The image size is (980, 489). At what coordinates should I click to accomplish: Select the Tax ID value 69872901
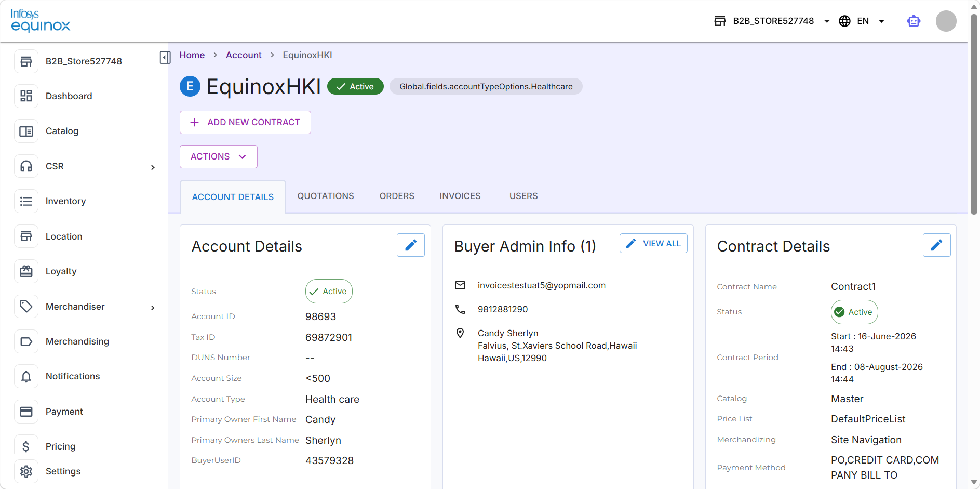pos(329,337)
